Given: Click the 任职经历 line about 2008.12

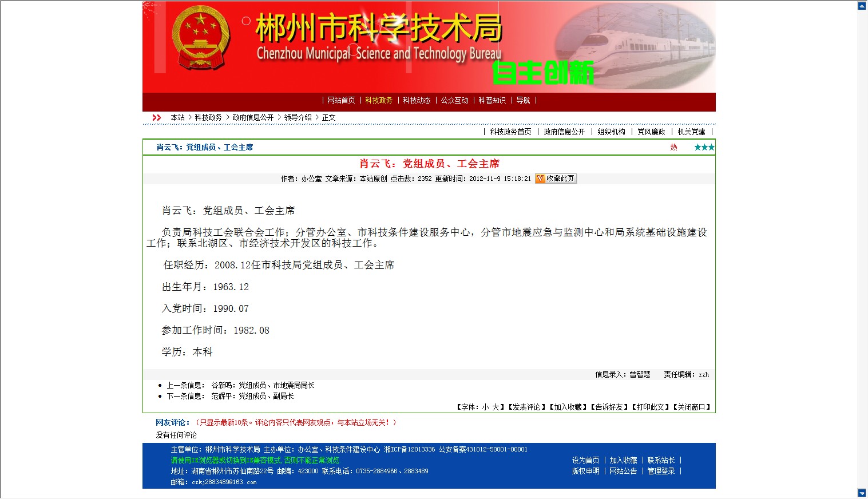Looking at the screenshot, I should click(x=279, y=265).
